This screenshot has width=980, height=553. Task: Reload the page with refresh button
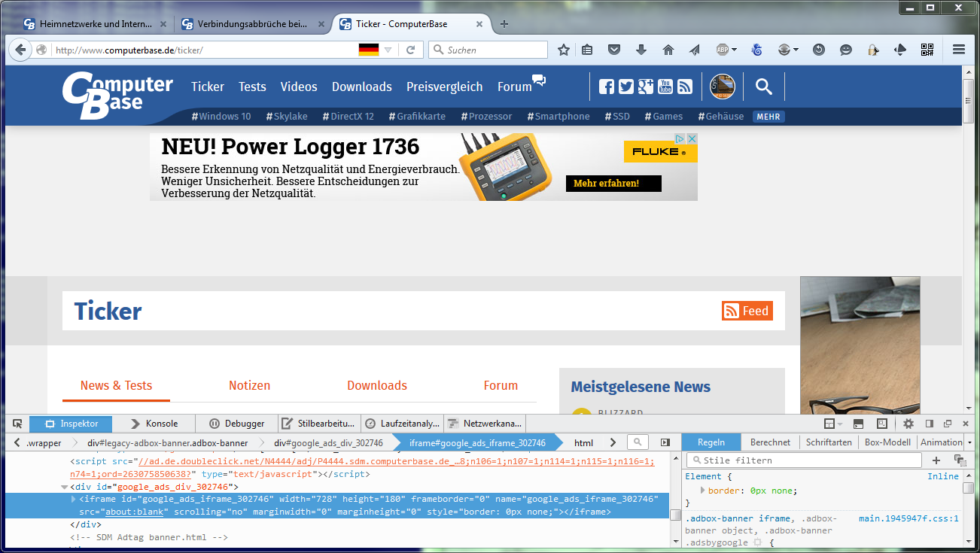pyautogui.click(x=410, y=50)
